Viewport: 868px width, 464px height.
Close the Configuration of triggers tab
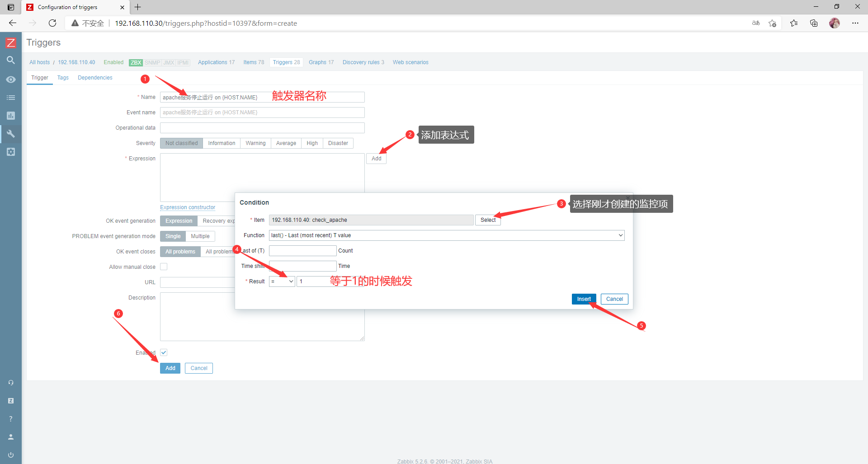point(122,7)
